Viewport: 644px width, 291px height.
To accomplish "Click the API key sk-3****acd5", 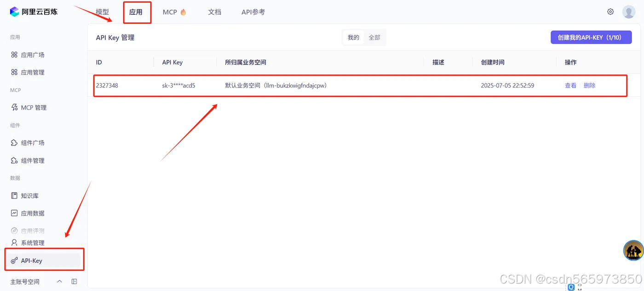I will 178,86.
